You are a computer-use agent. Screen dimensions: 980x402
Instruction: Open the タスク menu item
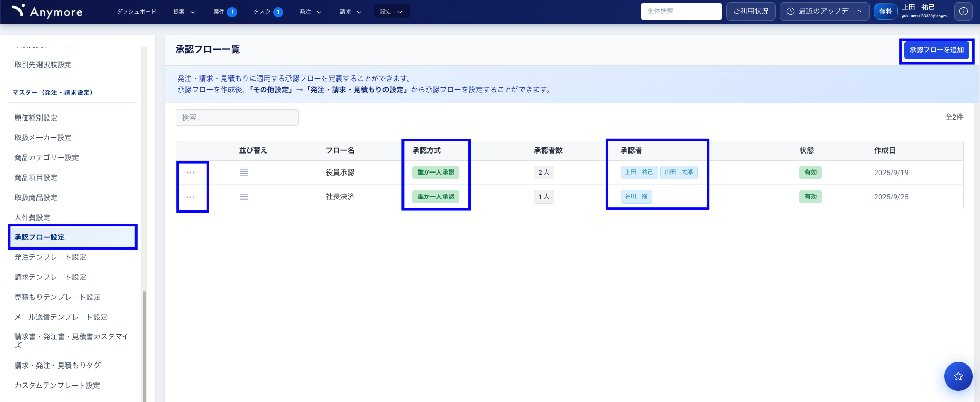click(268, 12)
